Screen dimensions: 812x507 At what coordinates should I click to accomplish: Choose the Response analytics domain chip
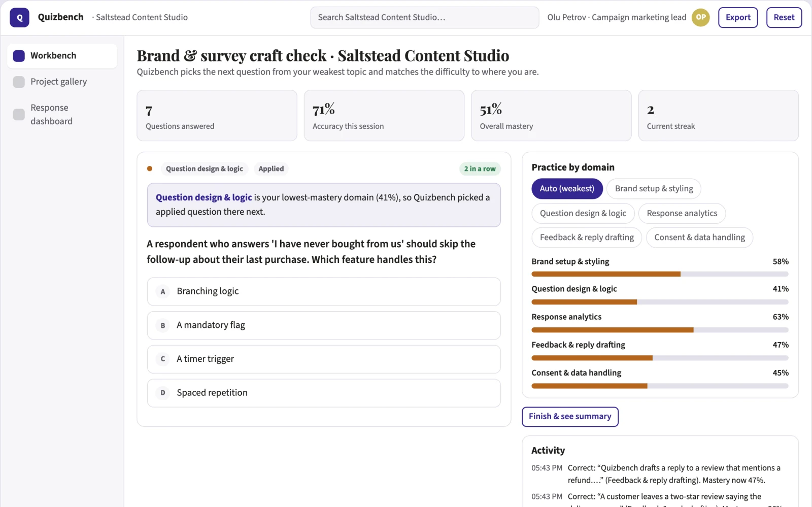coord(682,213)
